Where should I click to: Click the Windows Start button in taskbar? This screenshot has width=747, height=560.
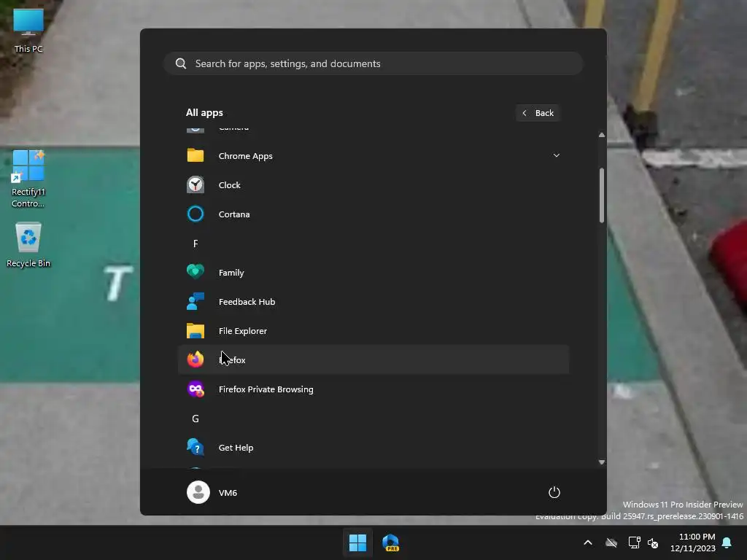click(357, 542)
